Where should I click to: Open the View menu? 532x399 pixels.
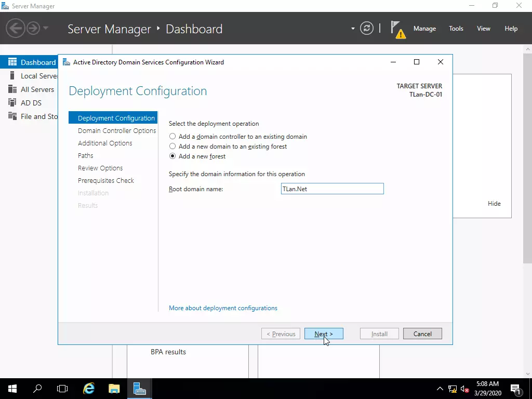(x=484, y=29)
